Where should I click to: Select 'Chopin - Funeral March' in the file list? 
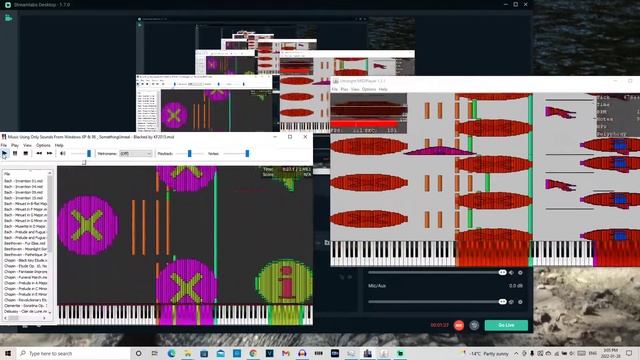click(x=25, y=277)
